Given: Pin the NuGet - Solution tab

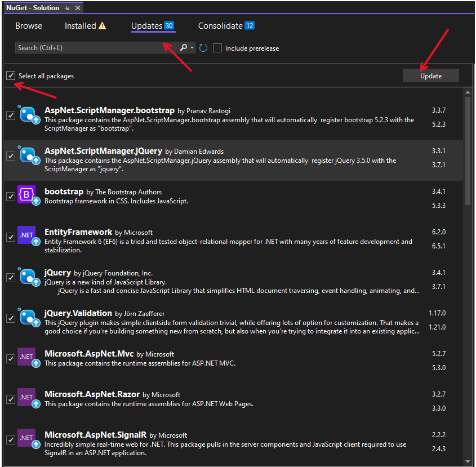Looking at the screenshot, I should coord(68,8).
